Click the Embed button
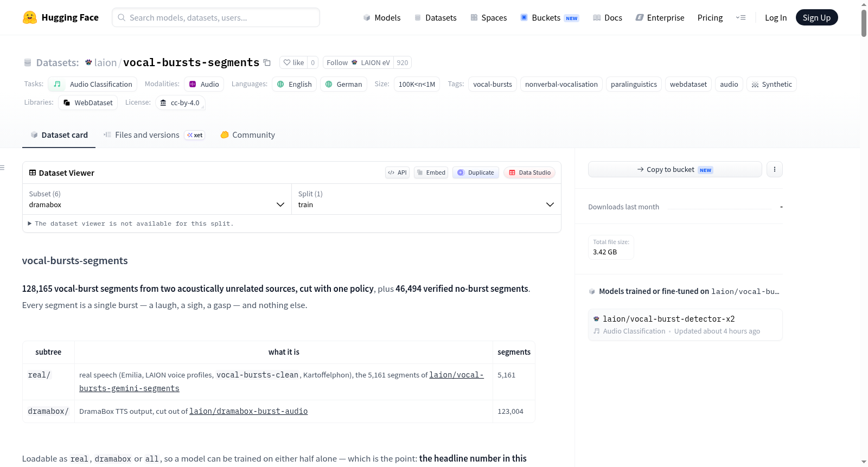 [x=431, y=172]
